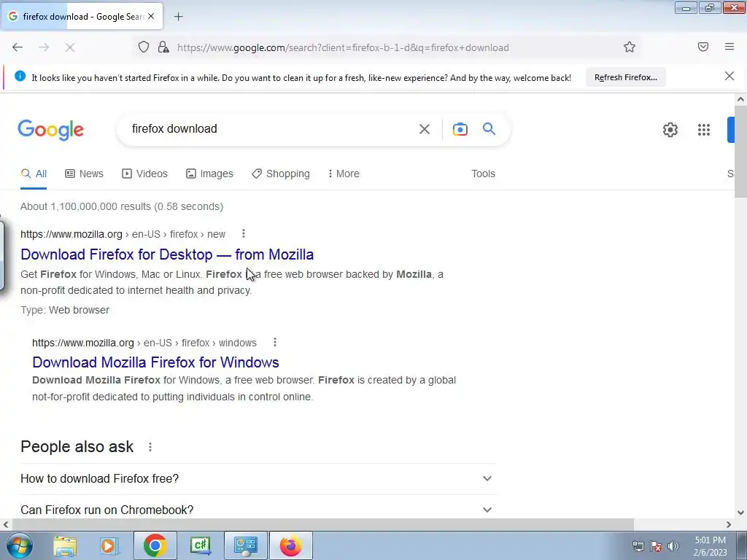Bookmark this page with the star
The image size is (747, 560).
pyautogui.click(x=630, y=47)
